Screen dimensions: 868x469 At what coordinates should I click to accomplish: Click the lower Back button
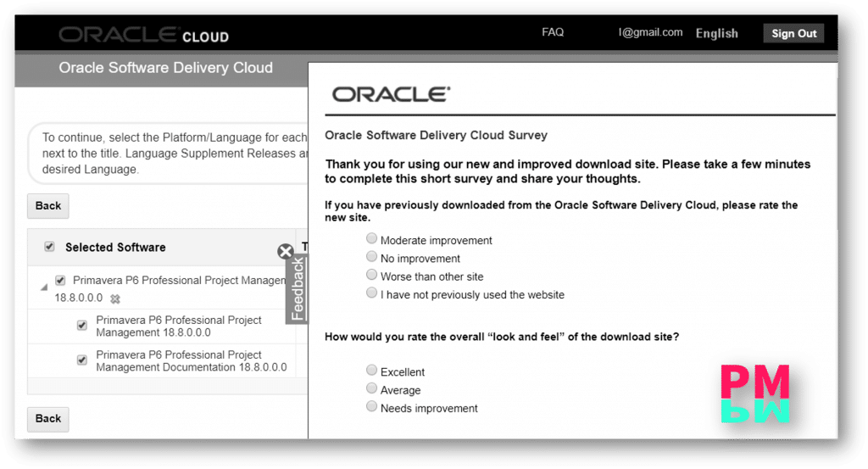[48, 419]
